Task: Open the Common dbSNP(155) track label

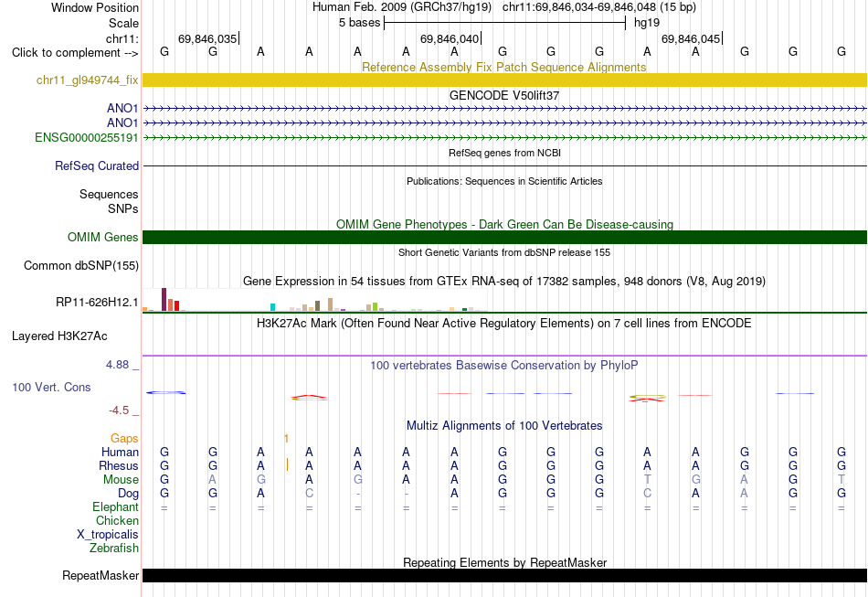Action: coord(80,265)
